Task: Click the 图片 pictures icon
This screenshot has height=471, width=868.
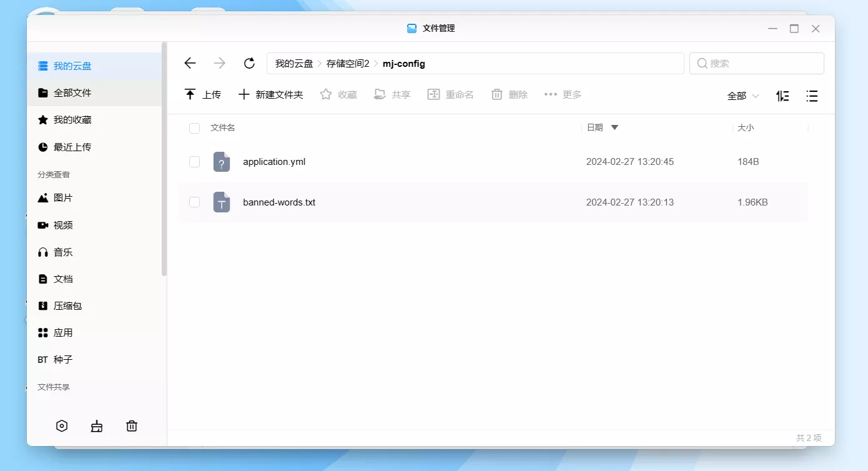Action: point(43,197)
